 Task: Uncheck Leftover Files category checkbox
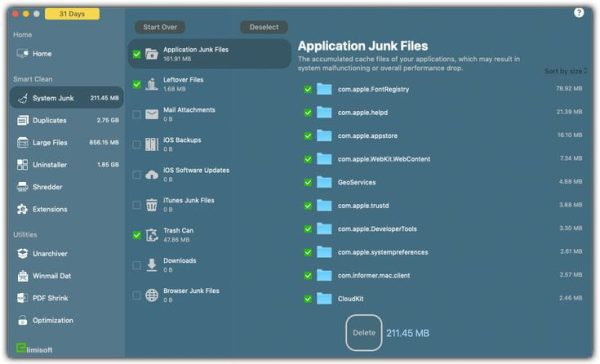point(137,84)
